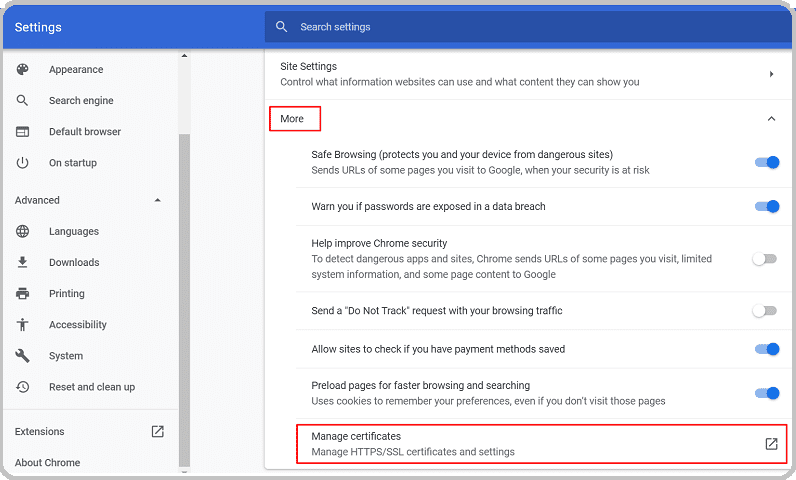Open Manage certificates row

click(x=542, y=444)
